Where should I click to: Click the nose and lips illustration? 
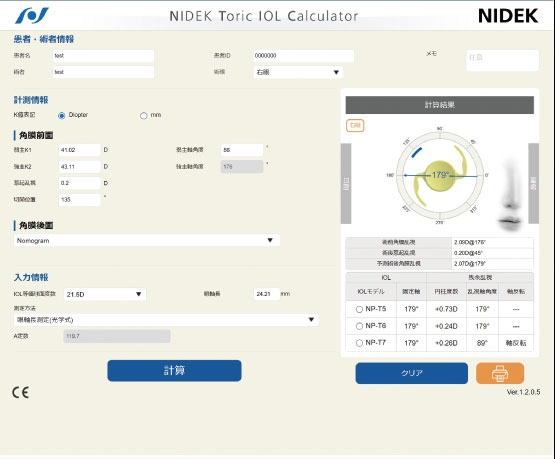click(x=510, y=195)
